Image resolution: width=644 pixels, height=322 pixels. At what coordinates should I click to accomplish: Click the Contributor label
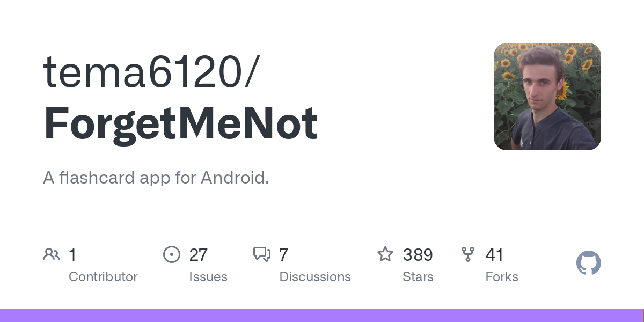point(103,277)
